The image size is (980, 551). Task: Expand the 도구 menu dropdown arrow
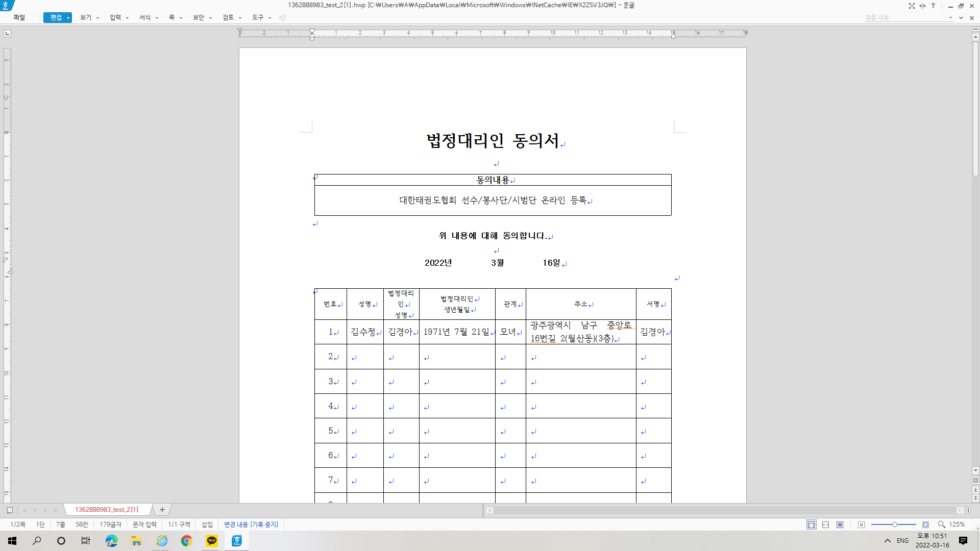point(270,18)
